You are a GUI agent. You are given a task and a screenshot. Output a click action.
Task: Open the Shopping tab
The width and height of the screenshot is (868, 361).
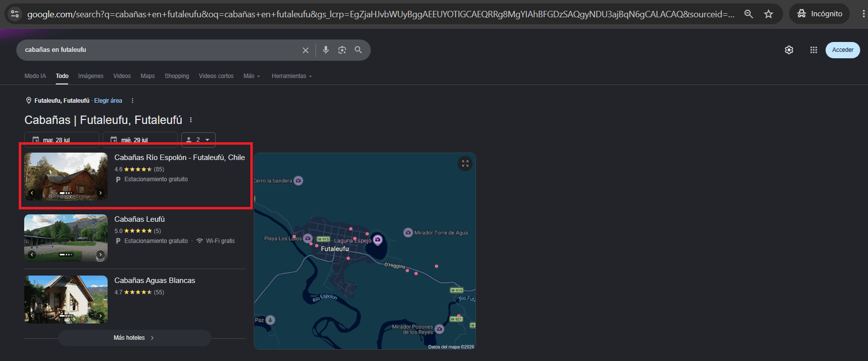point(177,76)
